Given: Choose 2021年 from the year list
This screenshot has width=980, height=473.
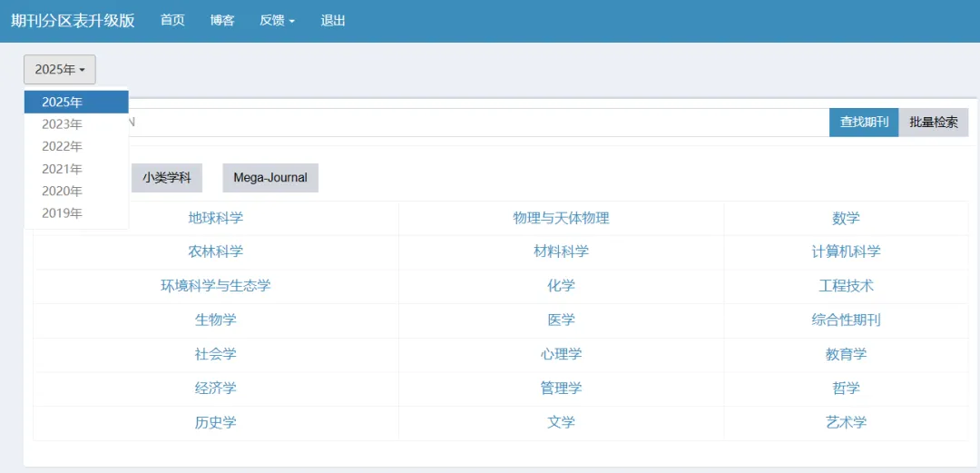Looking at the screenshot, I should [76, 169].
